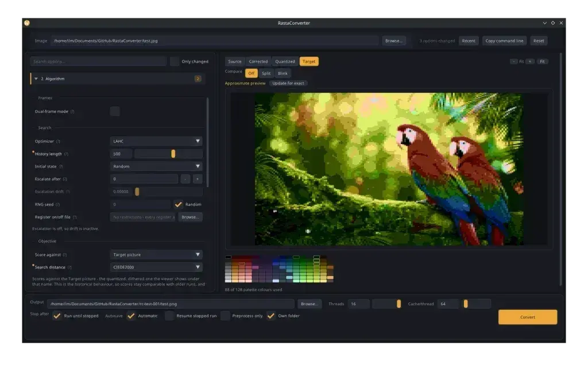This screenshot has height=369, width=588.
Task: Click the History length slider handle
Action: (173, 154)
